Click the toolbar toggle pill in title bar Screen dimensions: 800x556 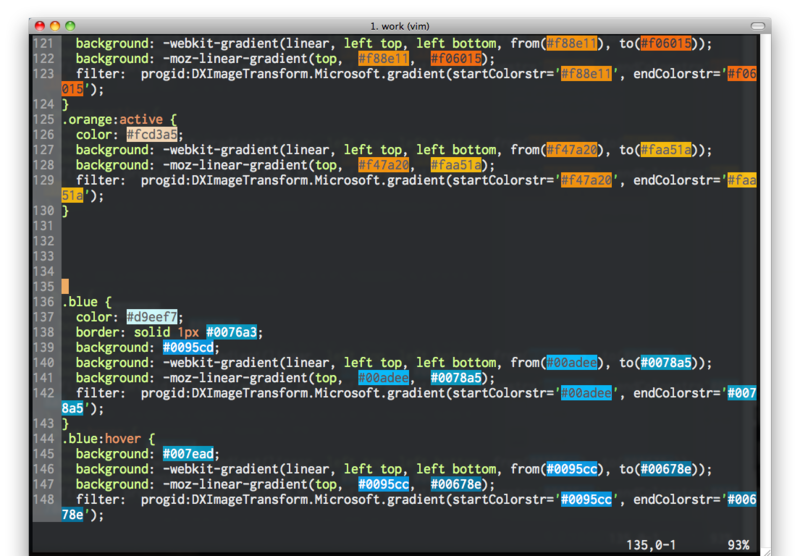click(x=758, y=26)
